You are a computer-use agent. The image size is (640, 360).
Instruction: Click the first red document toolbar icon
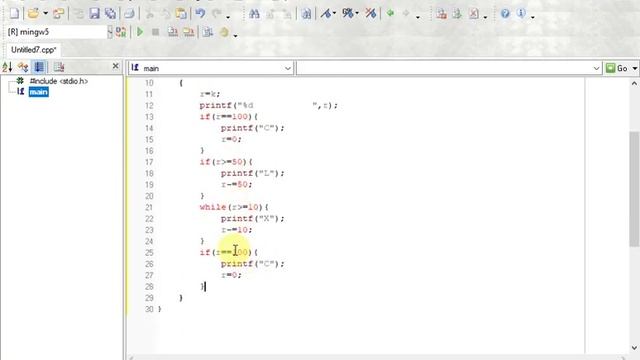click(441, 13)
